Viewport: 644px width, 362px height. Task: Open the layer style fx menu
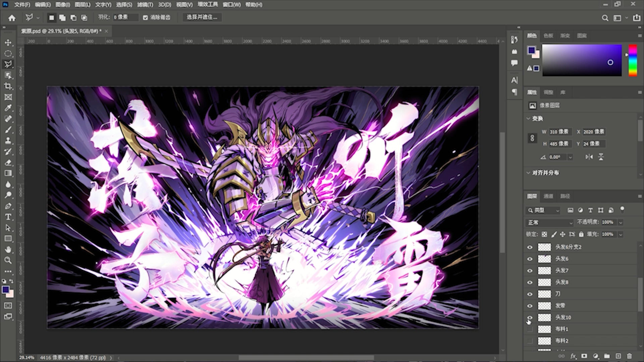[x=573, y=356]
